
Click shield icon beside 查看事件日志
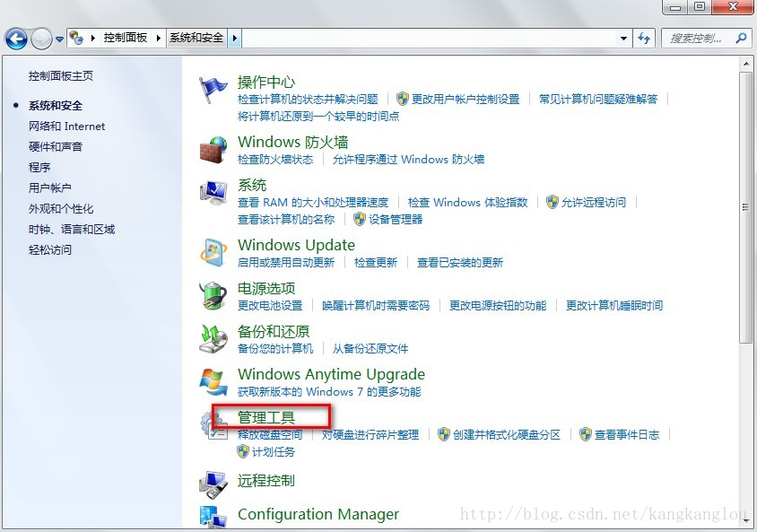pyautogui.click(x=585, y=434)
